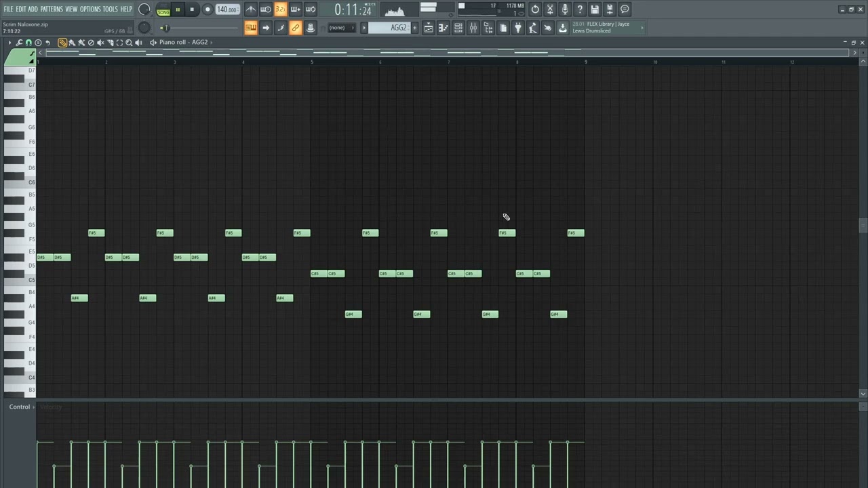The width and height of the screenshot is (868, 488).
Task: Open the scissors audio editor icon
Action: coord(550,9)
